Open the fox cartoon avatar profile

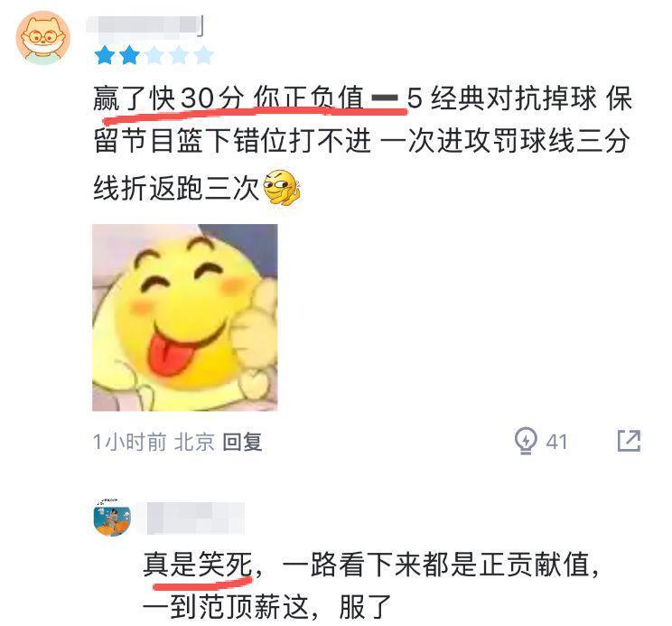point(42,38)
